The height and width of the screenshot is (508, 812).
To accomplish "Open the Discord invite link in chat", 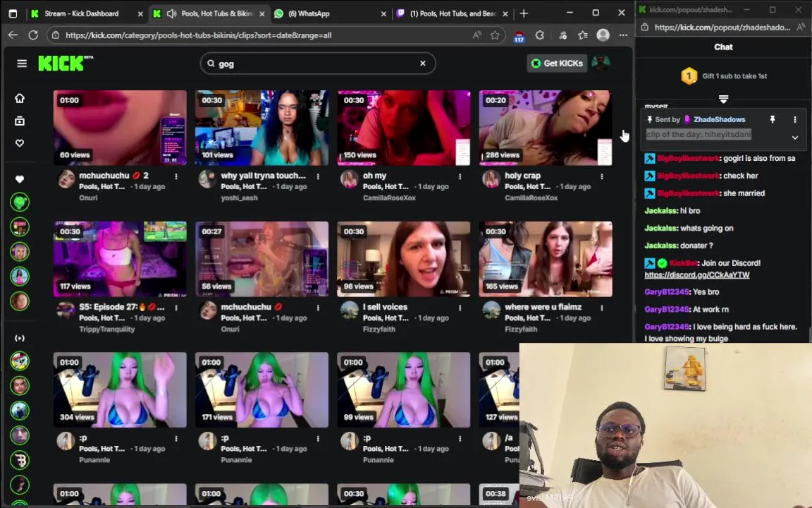I will pos(696,274).
